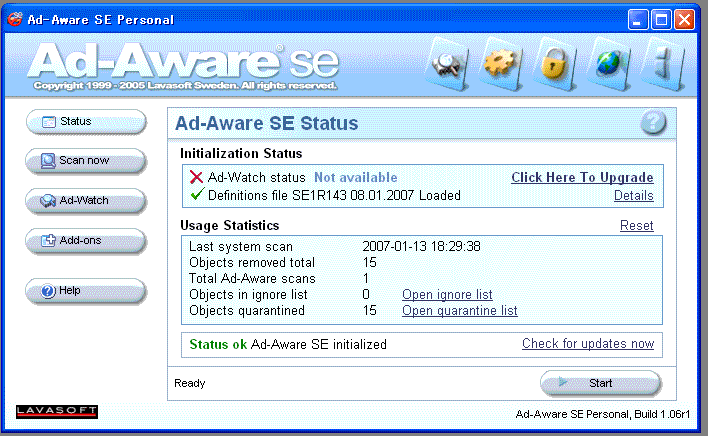
Task: Open settings via the gear icon
Action: [500, 65]
